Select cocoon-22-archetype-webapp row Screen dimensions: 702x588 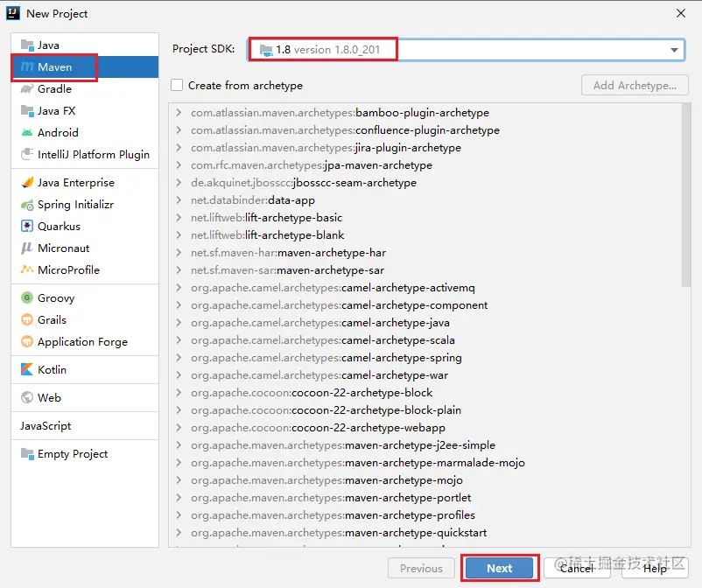tap(425, 427)
